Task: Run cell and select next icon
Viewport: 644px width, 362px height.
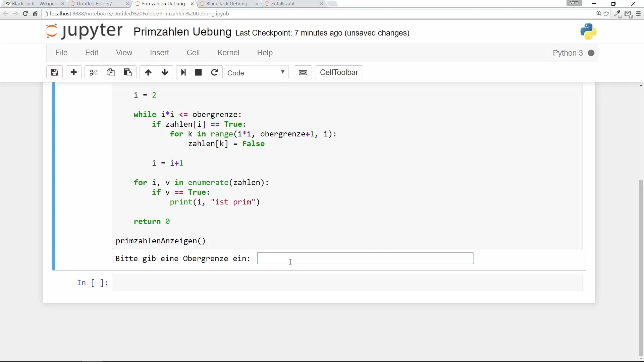Action: pyautogui.click(x=183, y=72)
